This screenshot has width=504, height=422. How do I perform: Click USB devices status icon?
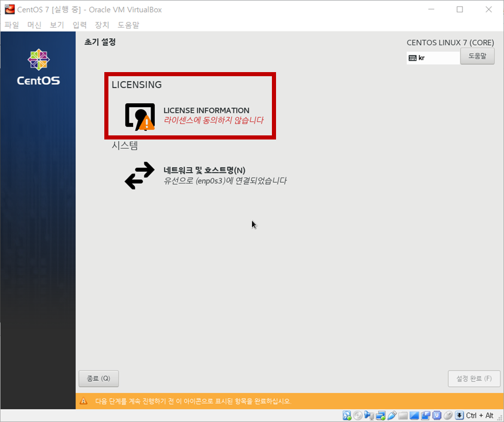(x=392, y=415)
